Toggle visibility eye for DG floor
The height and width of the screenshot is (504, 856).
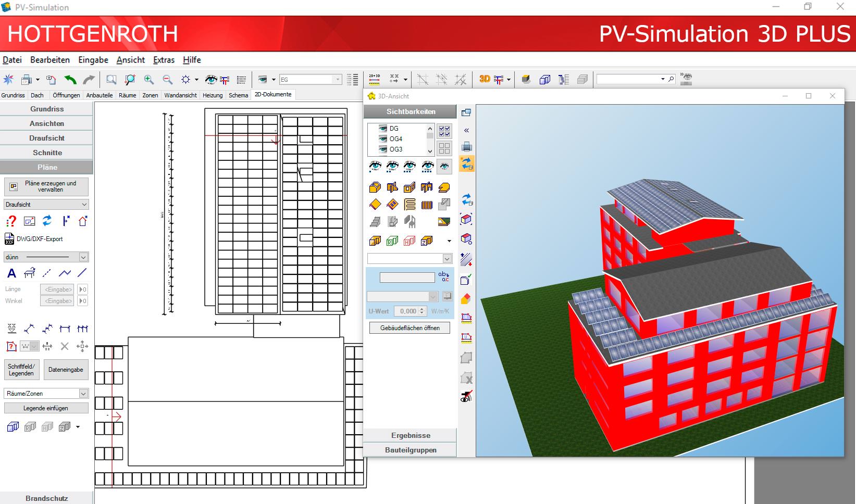383,128
